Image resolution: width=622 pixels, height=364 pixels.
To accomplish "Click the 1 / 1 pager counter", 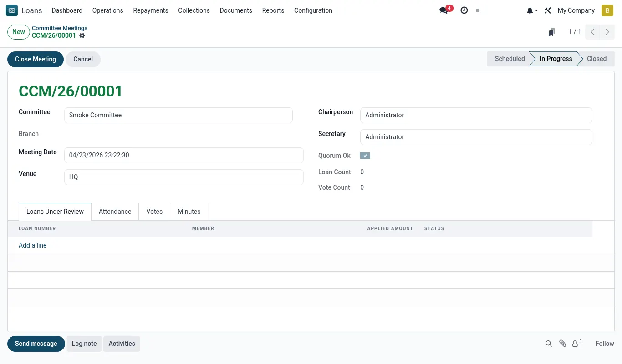I will click(575, 32).
